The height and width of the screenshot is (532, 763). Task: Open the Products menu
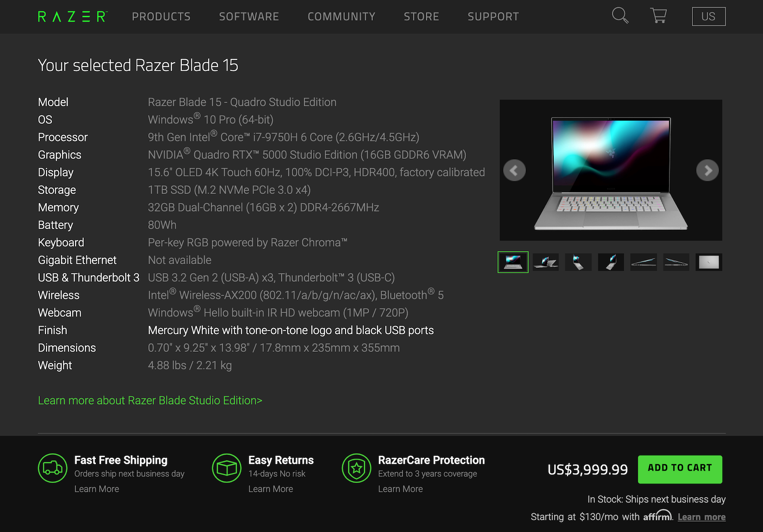[161, 17]
